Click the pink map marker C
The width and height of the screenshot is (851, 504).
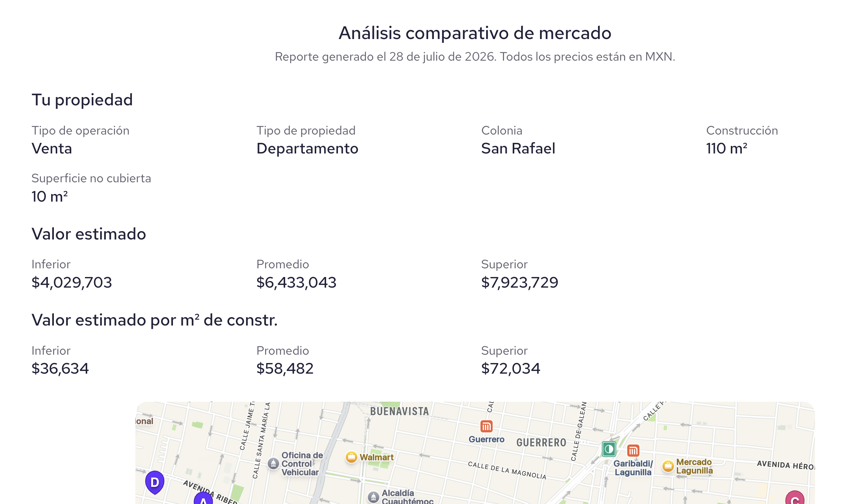coord(795,498)
